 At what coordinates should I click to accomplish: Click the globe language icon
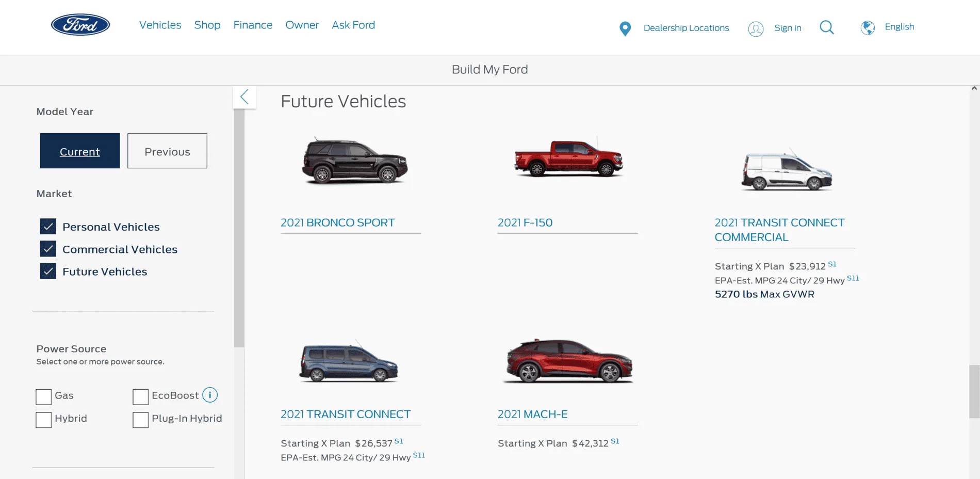point(868,27)
